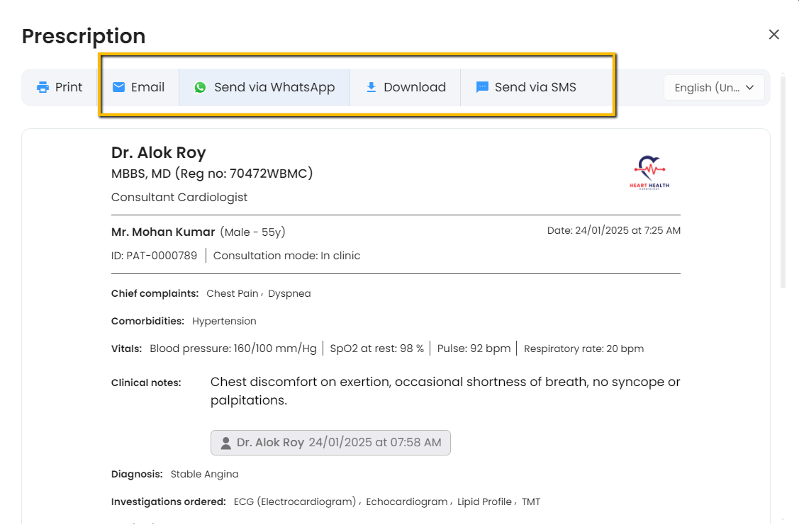The width and height of the screenshot is (799, 532).
Task: Click the Dr. Alok Roy signature stamp
Action: click(330, 443)
